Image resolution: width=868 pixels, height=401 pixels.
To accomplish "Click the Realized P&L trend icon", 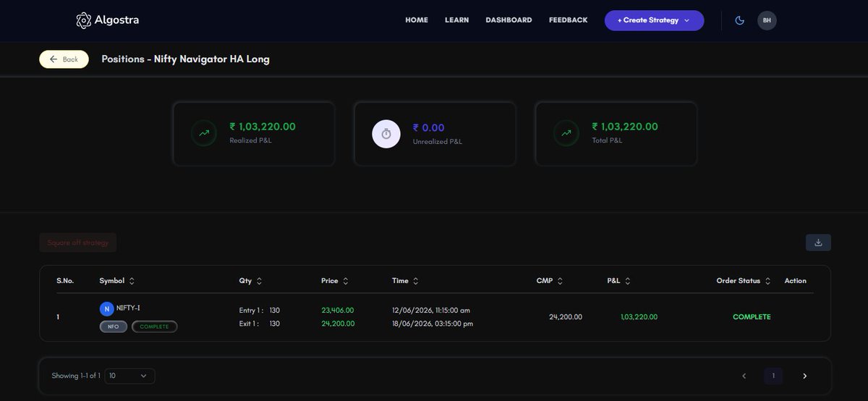I will [x=204, y=134].
